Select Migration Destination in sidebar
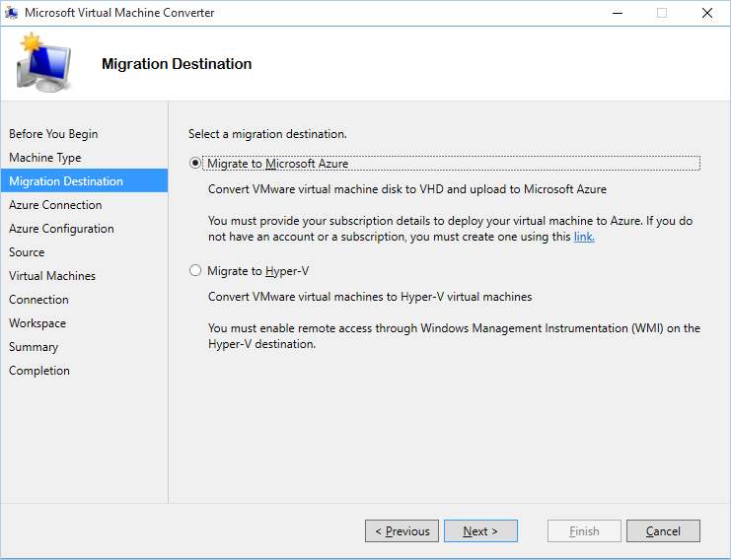 (x=66, y=181)
